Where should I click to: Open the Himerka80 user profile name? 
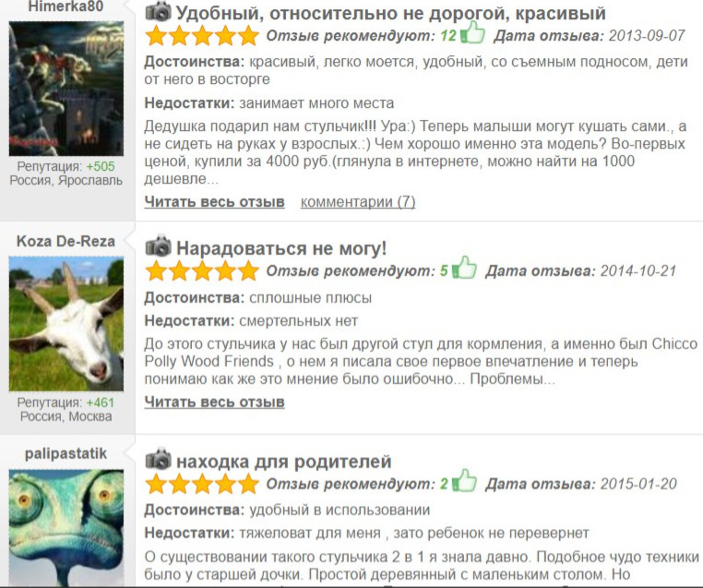click(x=66, y=6)
